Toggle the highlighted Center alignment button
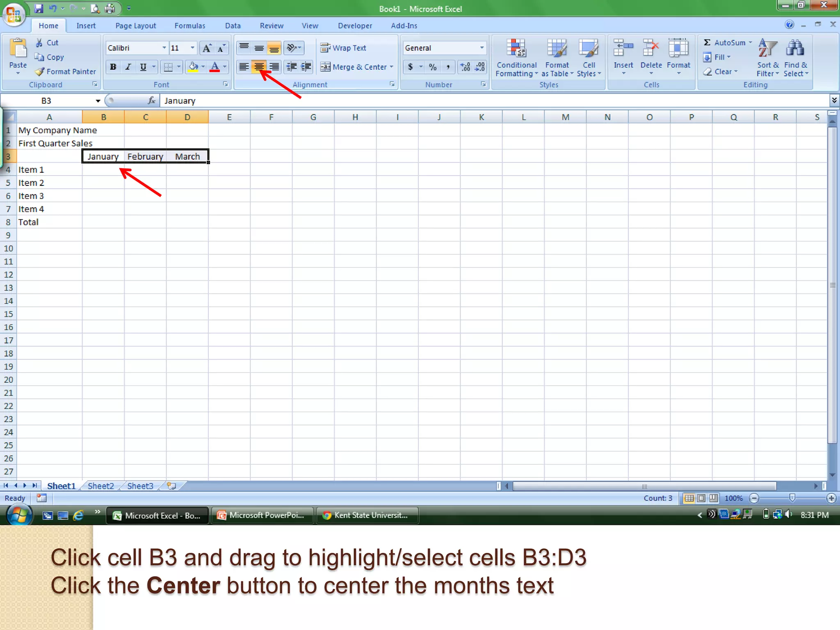Viewport: 840px width, 630px height. pos(259,67)
